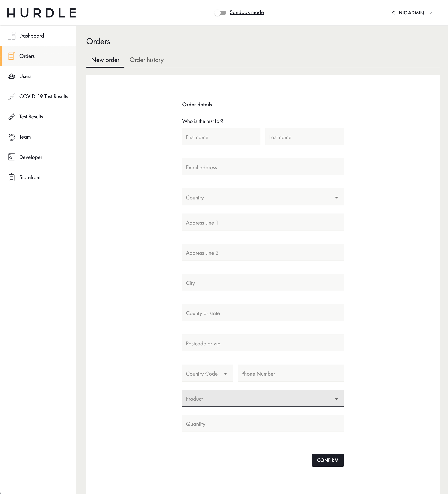This screenshot has width=448, height=494.
Task: Click the Users people icon
Action: tap(12, 76)
